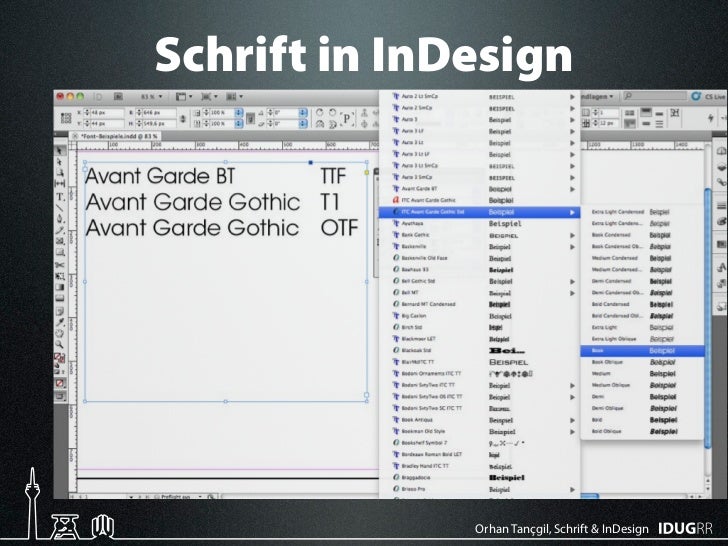Click the Avant Garde BT text line
Viewport: 728px width, 546px height.
[160, 176]
